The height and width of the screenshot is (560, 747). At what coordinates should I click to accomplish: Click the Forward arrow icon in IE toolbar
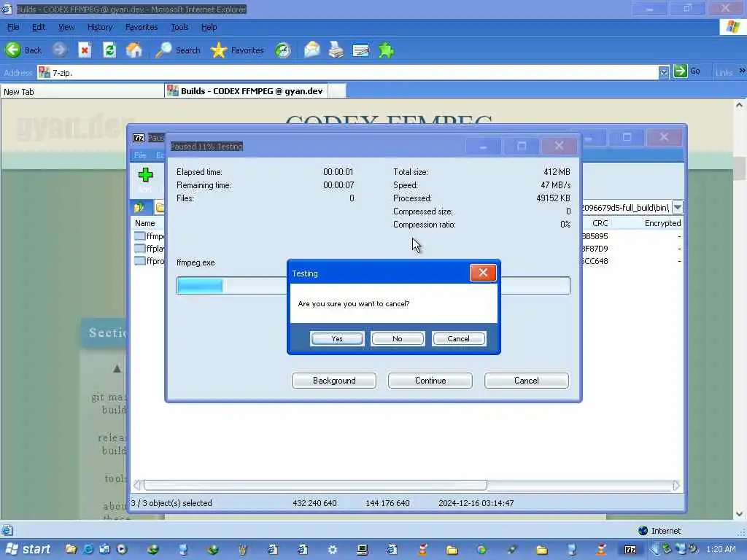tap(60, 50)
